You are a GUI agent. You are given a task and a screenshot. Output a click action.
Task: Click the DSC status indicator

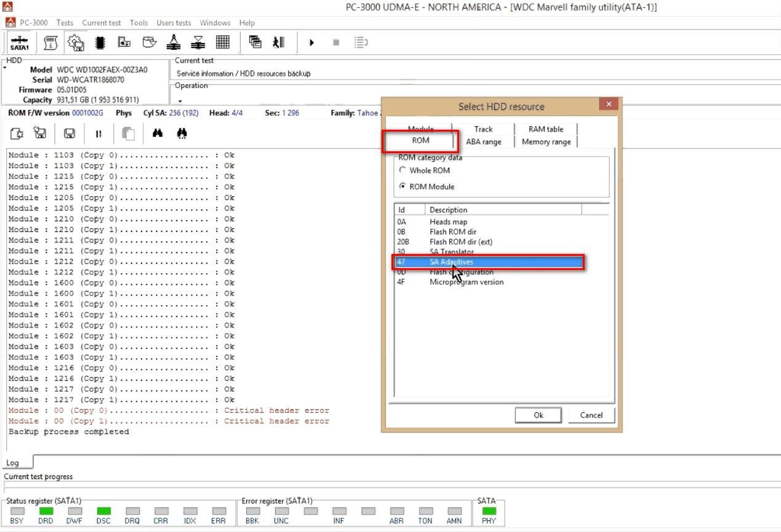point(103,511)
